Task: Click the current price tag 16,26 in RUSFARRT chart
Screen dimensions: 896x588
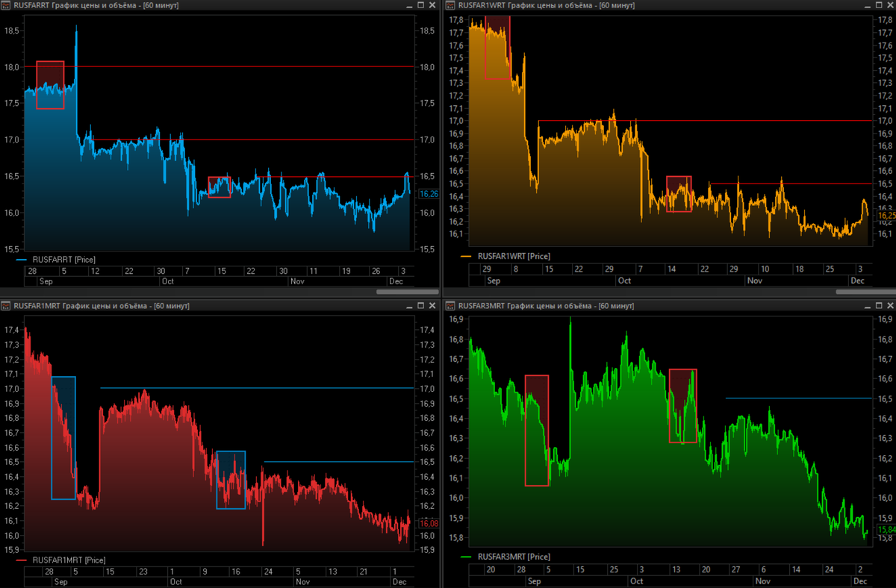Action: pos(429,194)
